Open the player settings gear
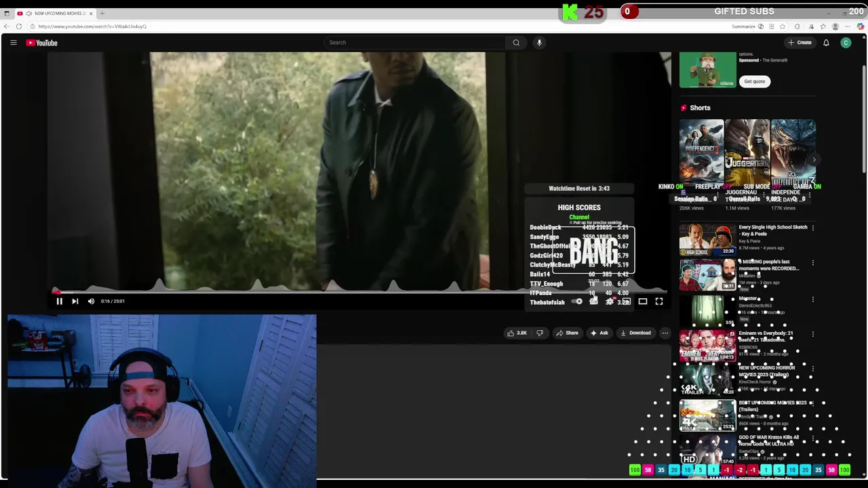 point(610,302)
